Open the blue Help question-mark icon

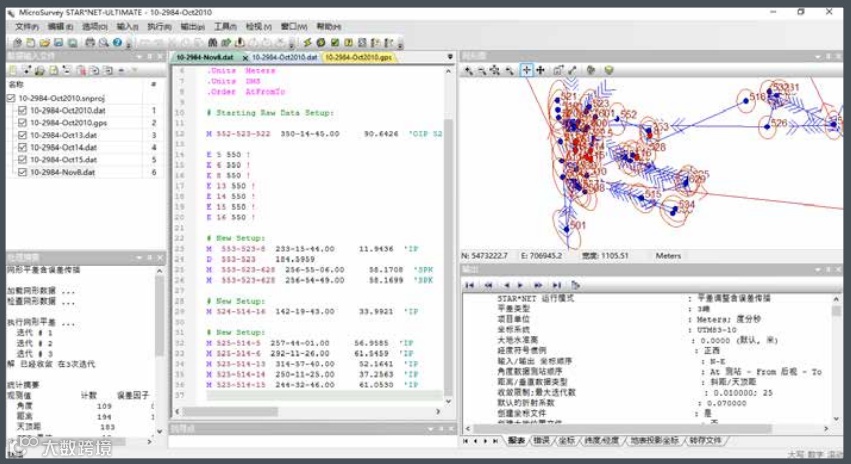coord(117,42)
